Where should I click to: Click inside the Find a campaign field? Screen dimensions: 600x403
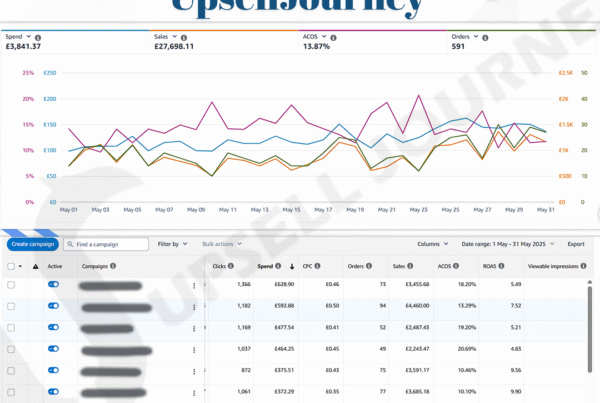[106, 244]
